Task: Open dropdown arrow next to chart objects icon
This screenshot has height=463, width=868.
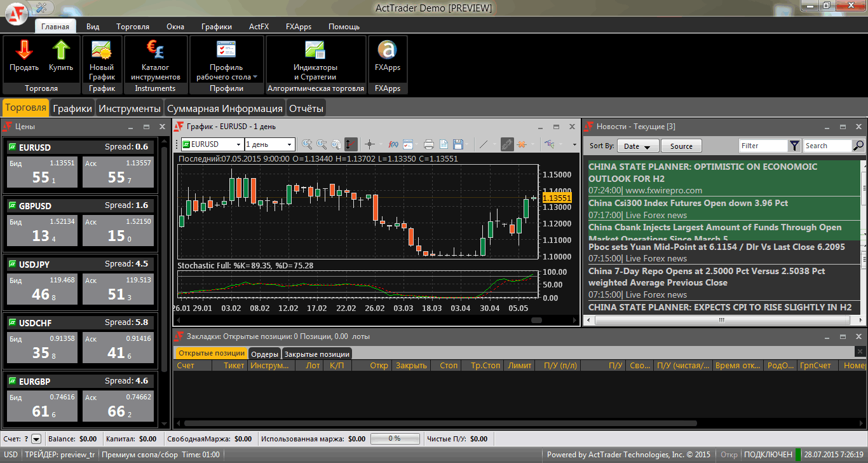Action: click(560, 144)
